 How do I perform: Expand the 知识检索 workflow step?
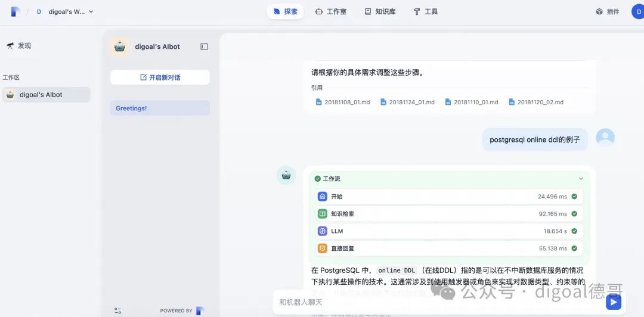(x=450, y=214)
